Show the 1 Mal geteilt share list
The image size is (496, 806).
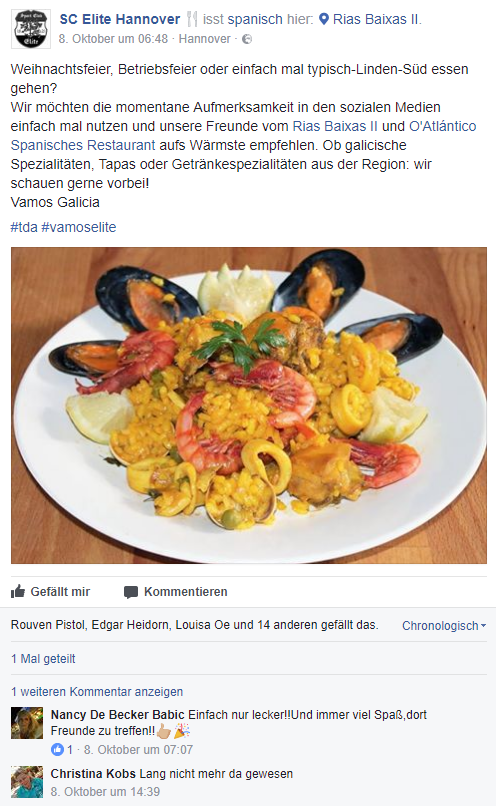tap(43, 658)
